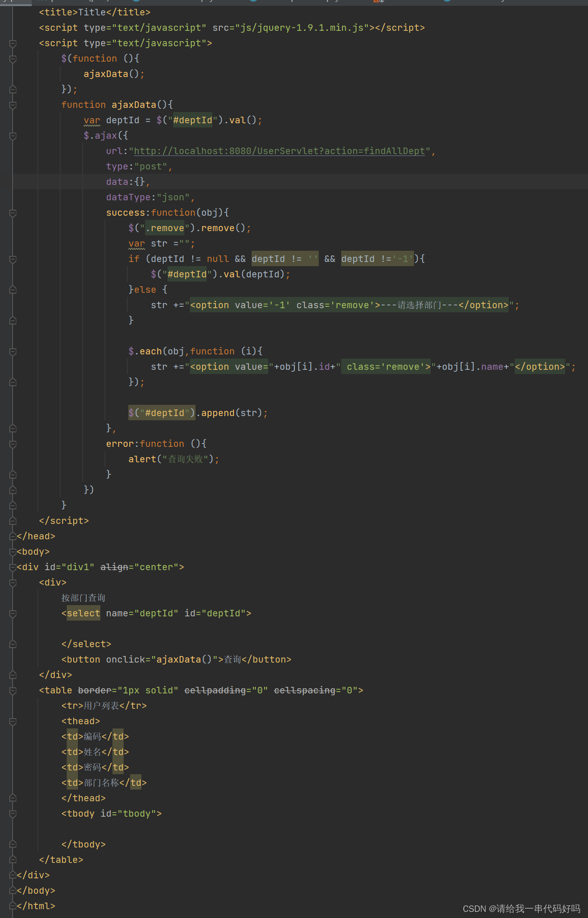Click the <td>密码</td> cell line
The width and height of the screenshot is (588, 918).
[x=95, y=768]
